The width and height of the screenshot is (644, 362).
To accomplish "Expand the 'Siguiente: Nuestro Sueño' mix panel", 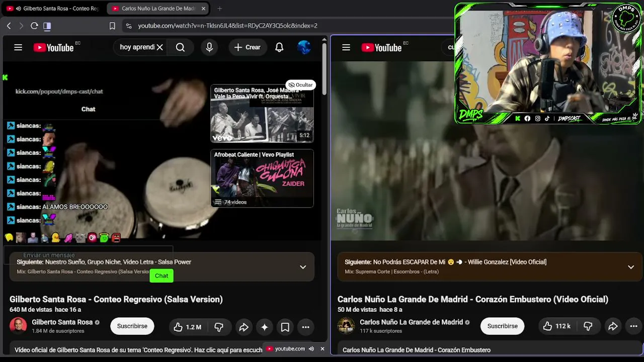I will pyautogui.click(x=303, y=267).
